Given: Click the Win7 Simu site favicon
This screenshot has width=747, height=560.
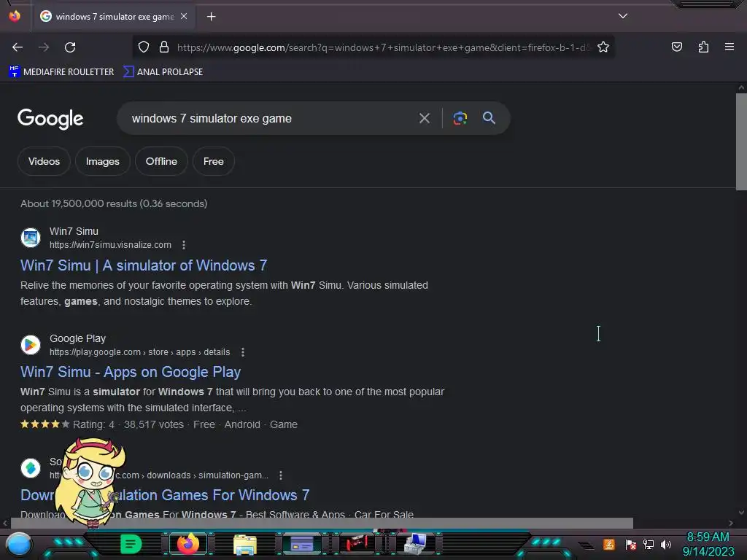Looking at the screenshot, I should pyautogui.click(x=31, y=238).
